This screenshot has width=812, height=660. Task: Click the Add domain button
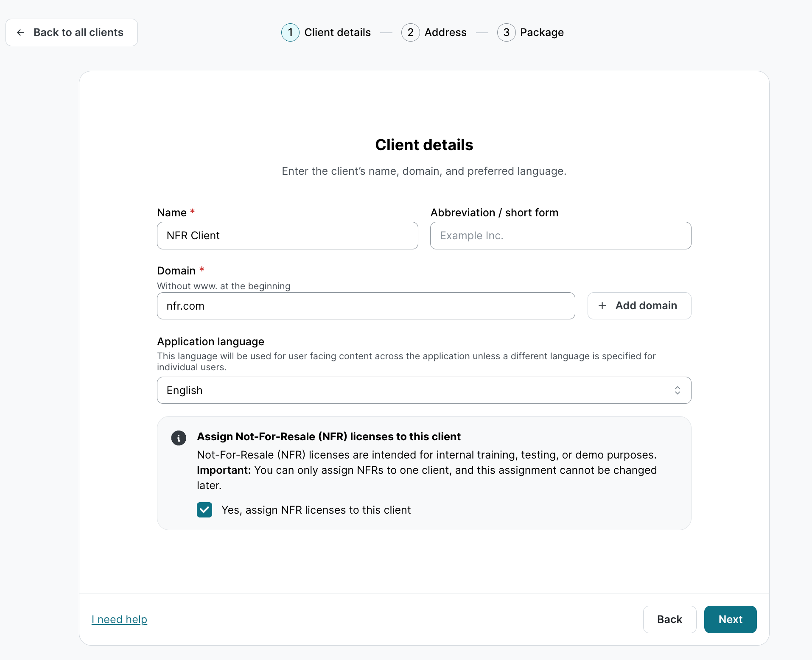pos(639,306)
